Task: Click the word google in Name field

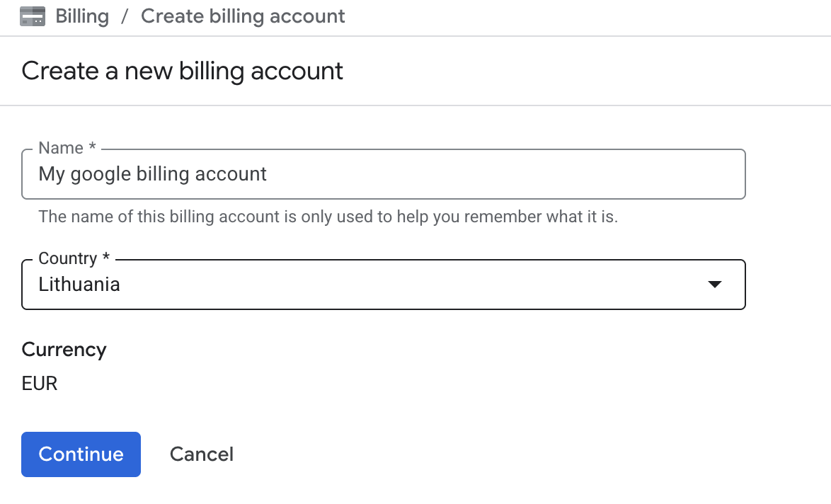Action: [99, 174]
